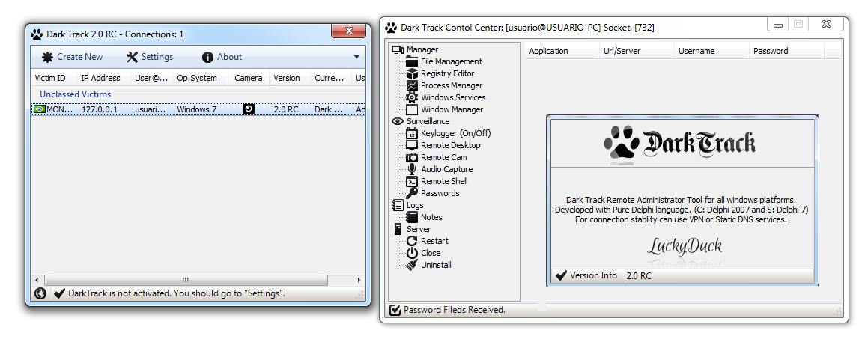Click horizontal scrollbar left arrow
868x342 pixels.
tap(37, 281)
